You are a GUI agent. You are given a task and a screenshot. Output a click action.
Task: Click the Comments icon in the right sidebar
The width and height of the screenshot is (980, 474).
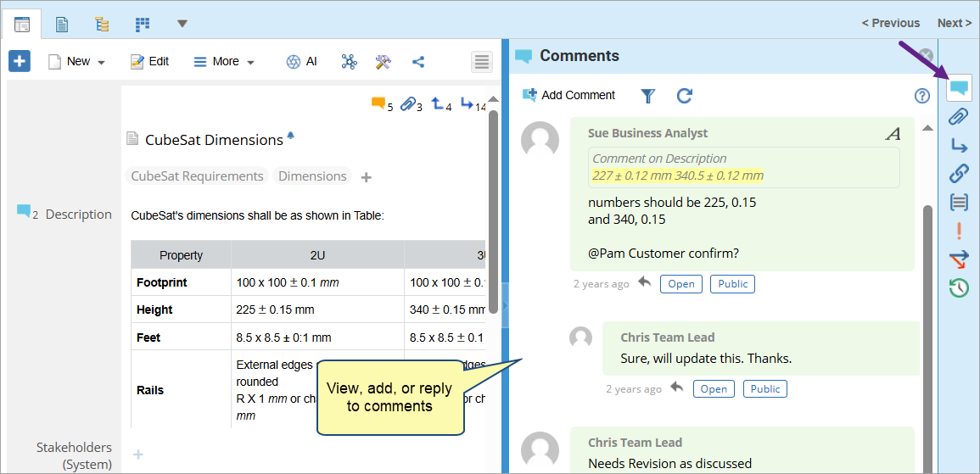(959, 87)
